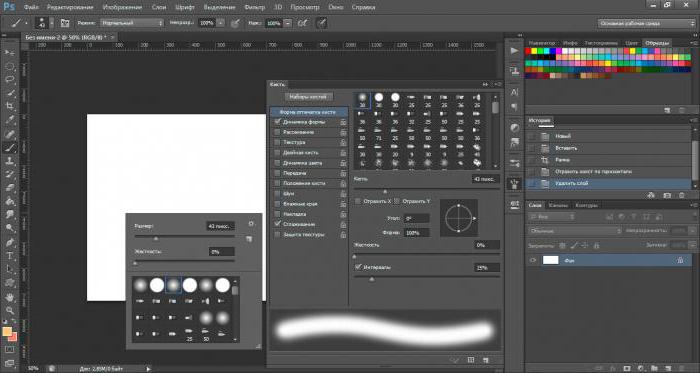
Task: Open the flow slider arrow next to the second 100%
Action: coord(288,23)
